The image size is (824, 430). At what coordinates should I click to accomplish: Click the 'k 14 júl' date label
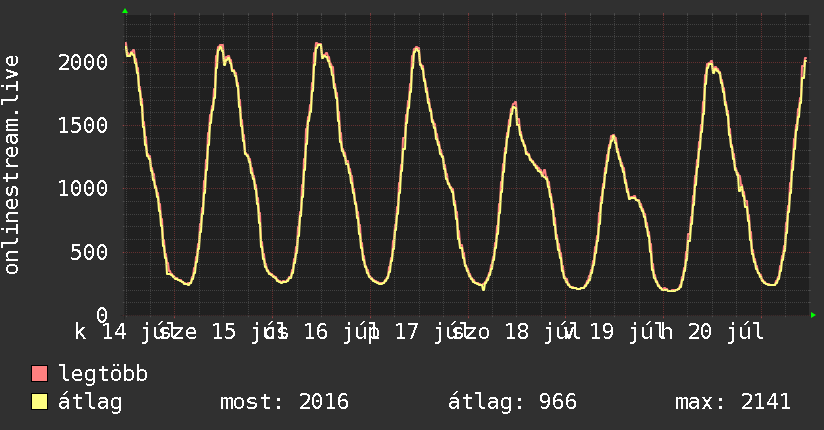tap(120, 332)
